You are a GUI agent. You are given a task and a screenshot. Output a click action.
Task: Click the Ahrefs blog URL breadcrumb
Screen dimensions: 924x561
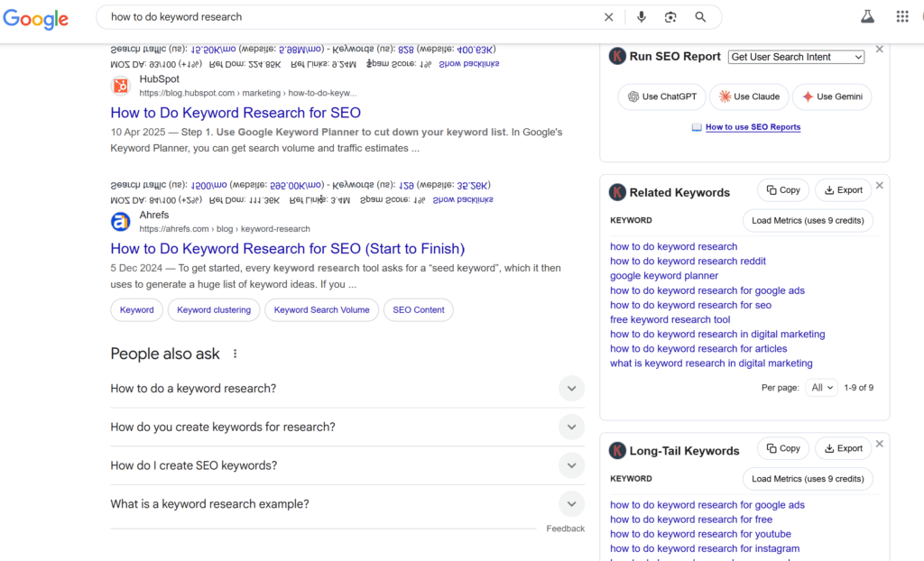tap(225, 229)
